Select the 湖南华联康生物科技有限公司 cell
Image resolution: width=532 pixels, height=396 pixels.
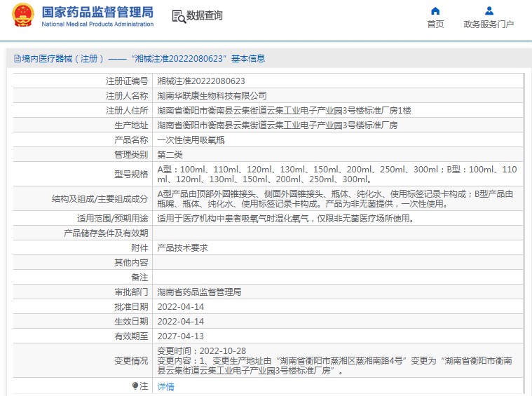coord(212,96)
